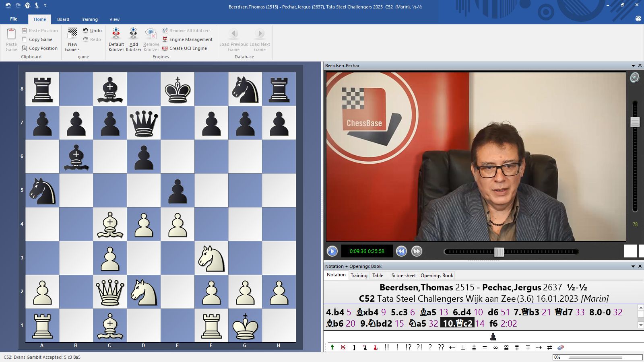Open the Beerdsen-Pechac video pane dropdown arrow
Viewport: 644px width, 362px height.
pos(633,66)
